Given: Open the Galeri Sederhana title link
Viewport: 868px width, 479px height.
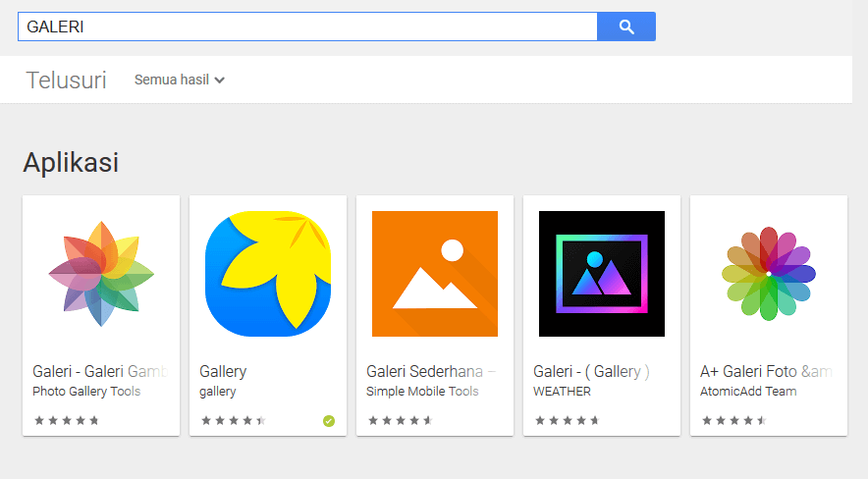Looking at the screenshot, I should tap(431, 371).
